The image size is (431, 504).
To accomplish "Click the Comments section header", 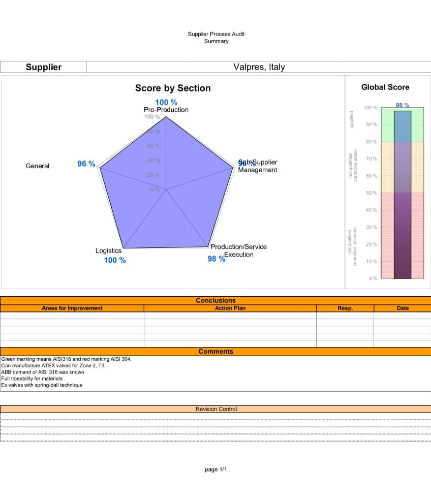I will 216,351.
